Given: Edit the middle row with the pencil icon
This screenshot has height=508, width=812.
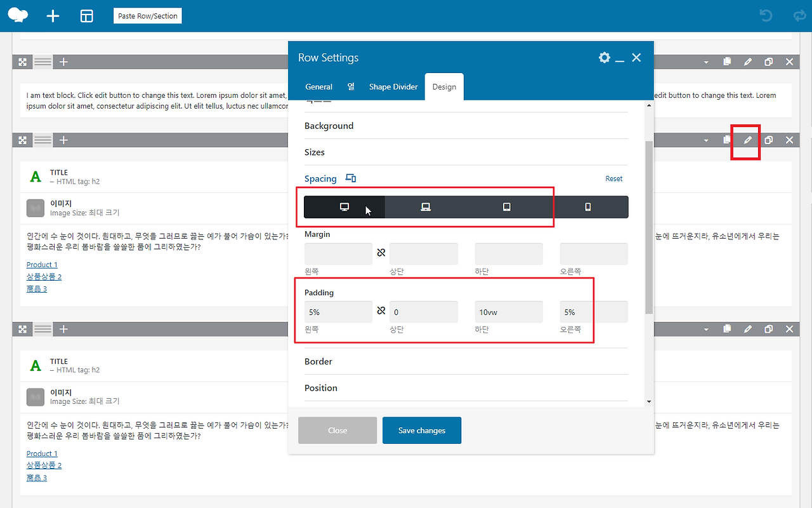Looking at the screenshot, I should [x=748, y=140].
